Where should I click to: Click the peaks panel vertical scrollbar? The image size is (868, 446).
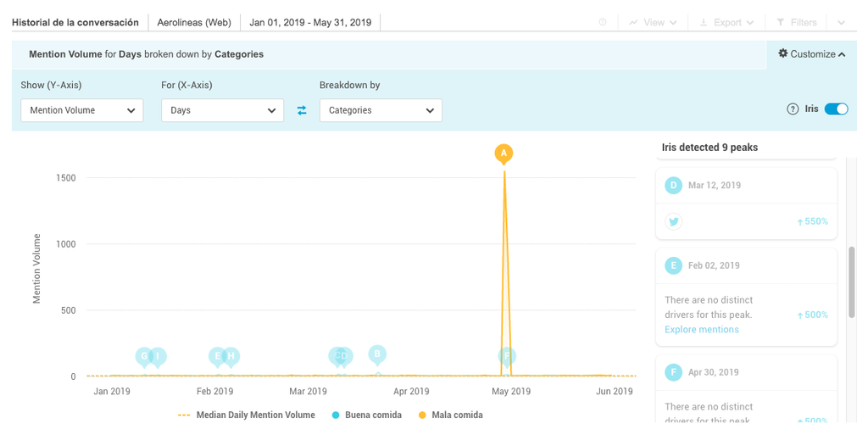coord(851,280)
